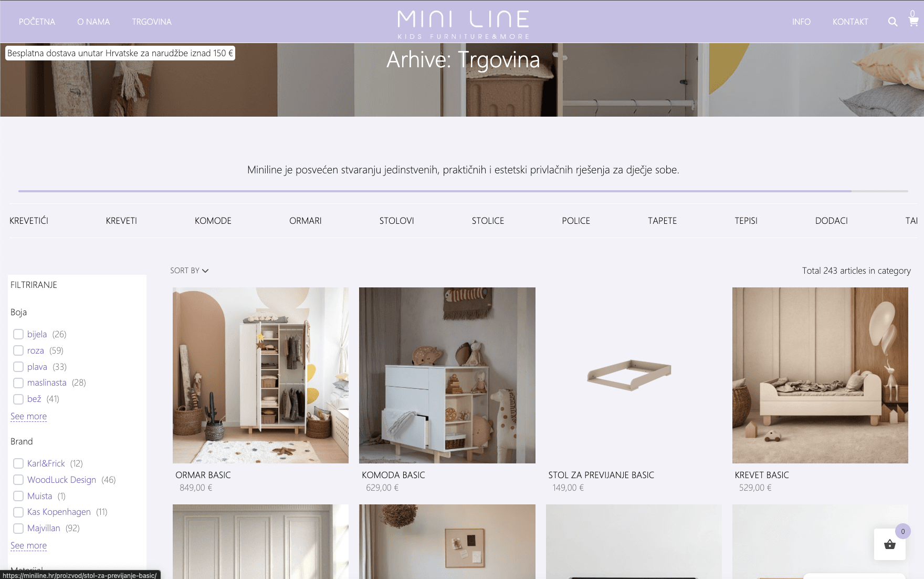Enable the WoodLuck Design brand filter
924x579 pixels.
[x=18, y=480]
